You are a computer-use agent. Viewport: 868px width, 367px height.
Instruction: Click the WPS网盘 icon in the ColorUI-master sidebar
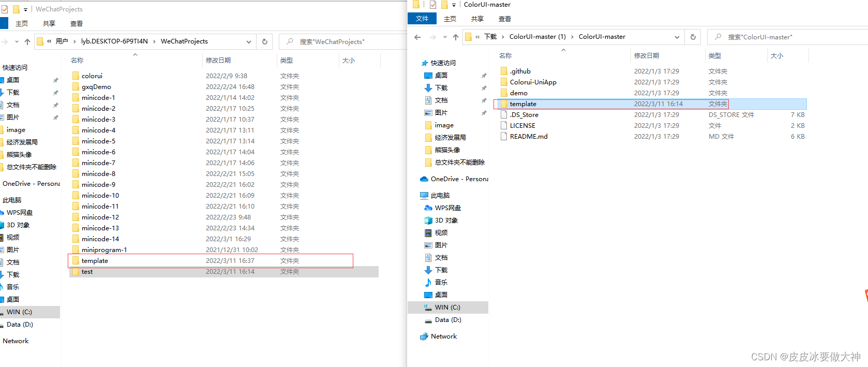(428, 208)
